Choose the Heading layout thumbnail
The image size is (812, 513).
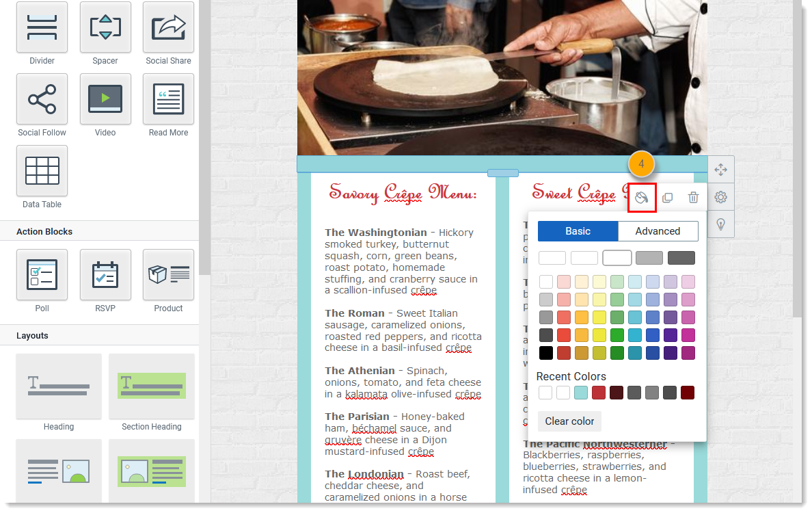pos(59,387)
